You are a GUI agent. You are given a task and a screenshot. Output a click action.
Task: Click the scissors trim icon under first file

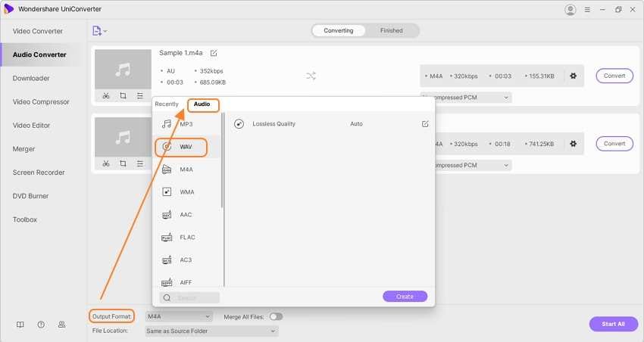point(105,96)
